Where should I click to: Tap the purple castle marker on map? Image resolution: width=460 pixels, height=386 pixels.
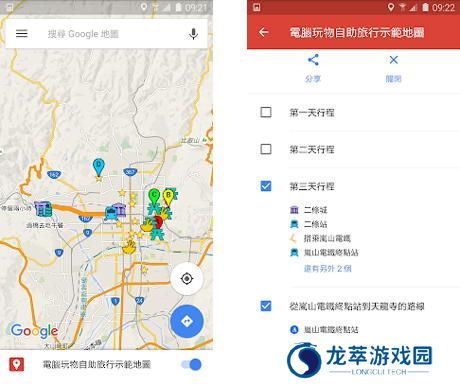pos(120,209)
